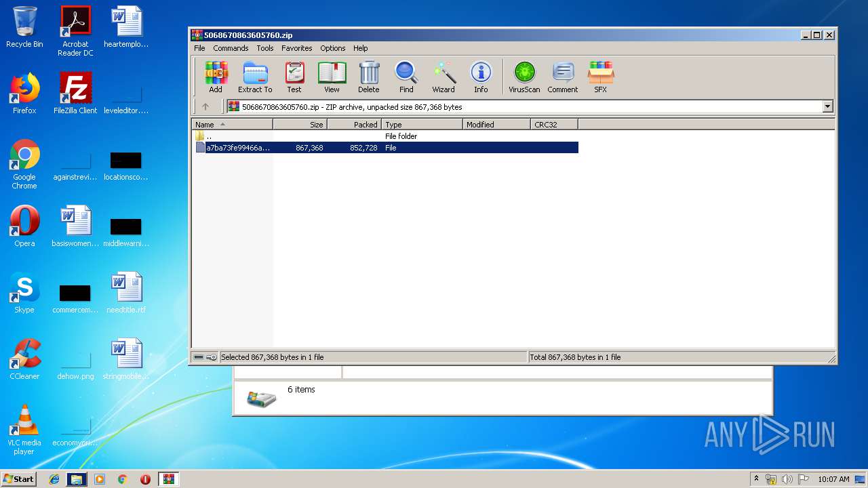Open Internet Explorer from the taskbar
The width and height of the screenshot is (868, 488).
pyautogui.click(x=54, y=479)
